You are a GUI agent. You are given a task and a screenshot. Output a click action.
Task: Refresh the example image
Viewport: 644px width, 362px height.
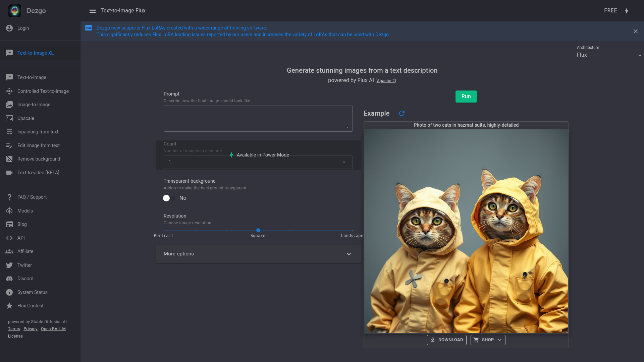pos(402,113)
